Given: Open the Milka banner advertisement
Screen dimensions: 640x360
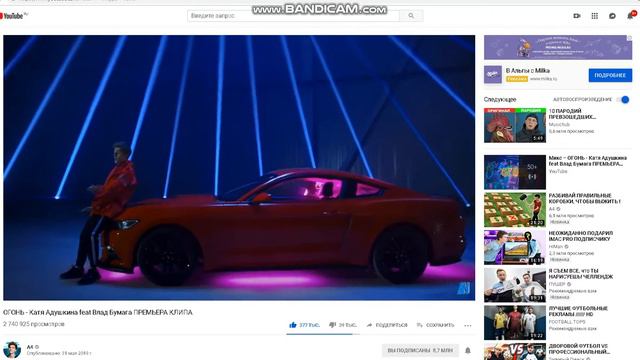Looking at the screenshot, I should [x=558, y=47].
